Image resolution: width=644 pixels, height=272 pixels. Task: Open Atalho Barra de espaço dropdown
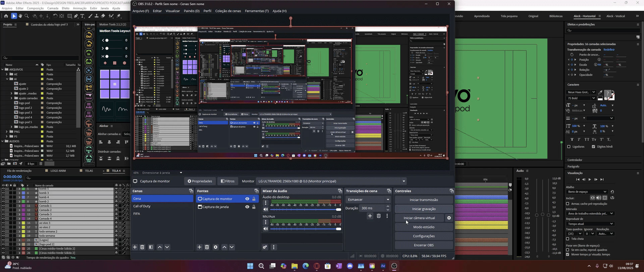pyautogui.click(x=587, y=192)
